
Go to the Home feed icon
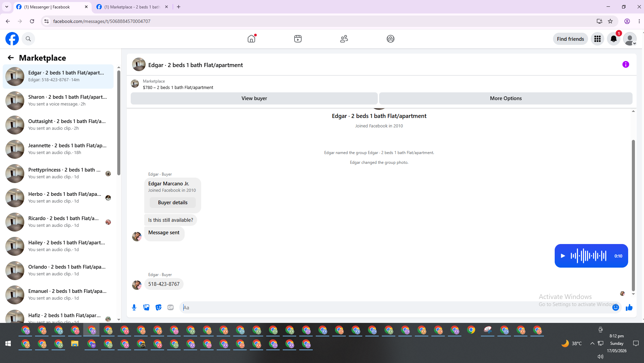pos(251,39)
